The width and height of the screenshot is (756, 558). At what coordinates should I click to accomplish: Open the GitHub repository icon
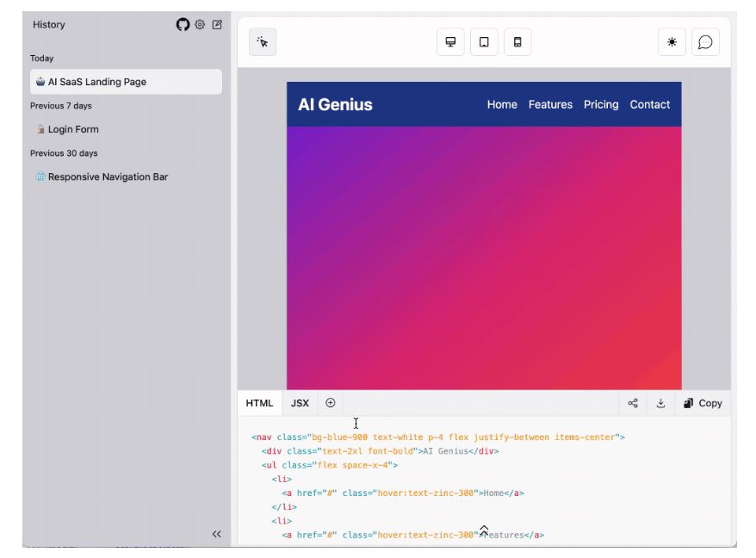point(183,25)
